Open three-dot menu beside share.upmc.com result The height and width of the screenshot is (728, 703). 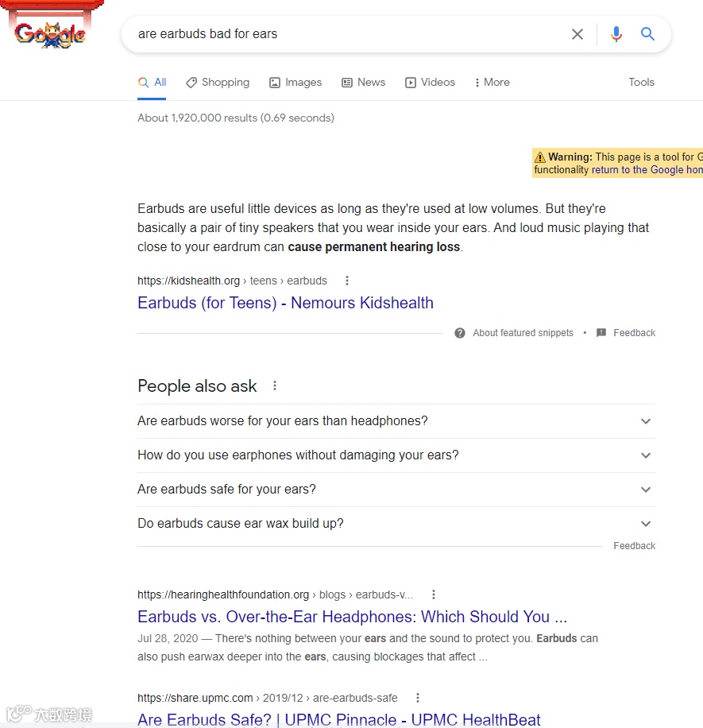[x=418, y=698]
